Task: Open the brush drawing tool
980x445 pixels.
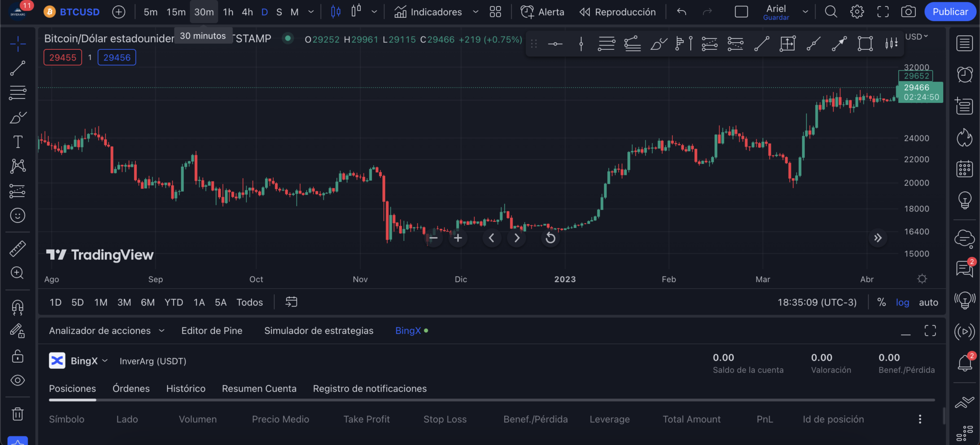Action: (x=18, y=117)
